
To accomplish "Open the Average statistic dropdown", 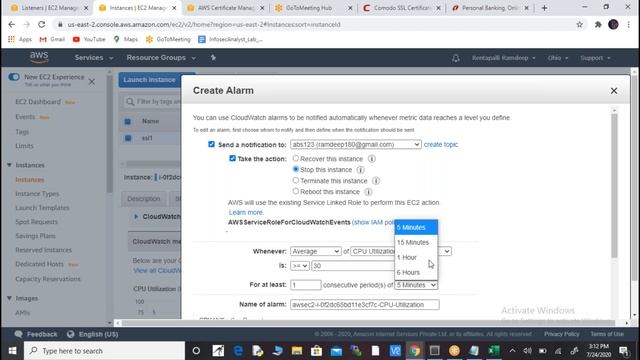I will coord(316,251).
